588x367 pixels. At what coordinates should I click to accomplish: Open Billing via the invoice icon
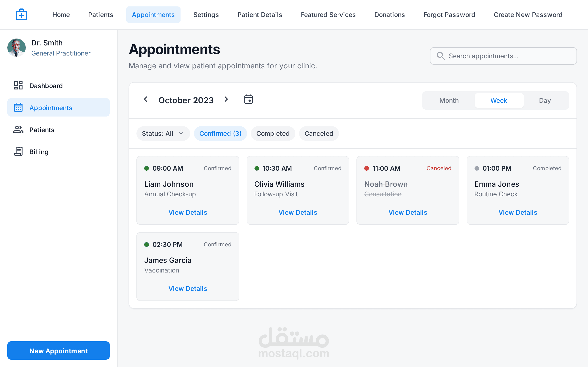coord(18,151)
